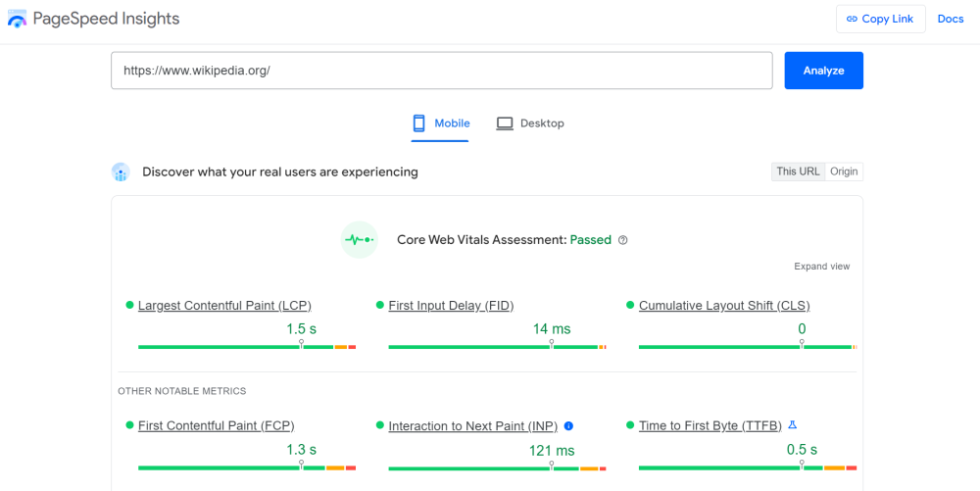Click the 'Discover what your real users are experiencing' heading
The image size is (980, 491).
point(280,172)
